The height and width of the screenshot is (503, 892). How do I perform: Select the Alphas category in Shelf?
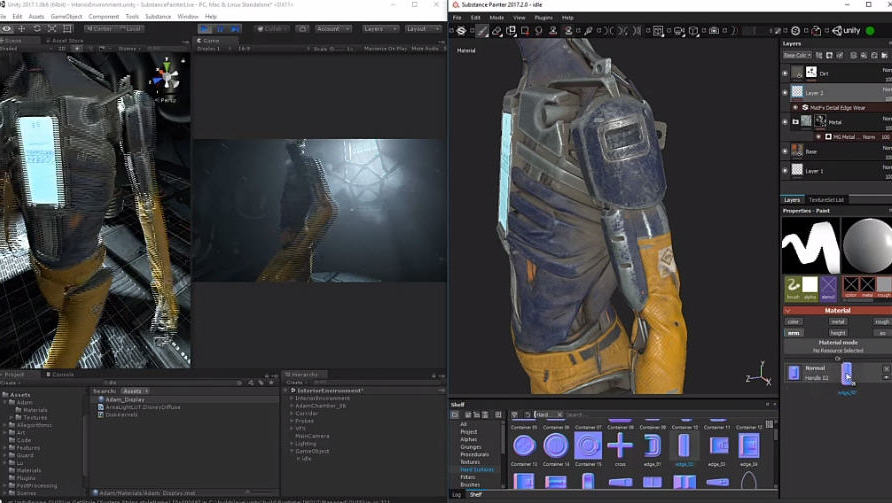point(469,439)
